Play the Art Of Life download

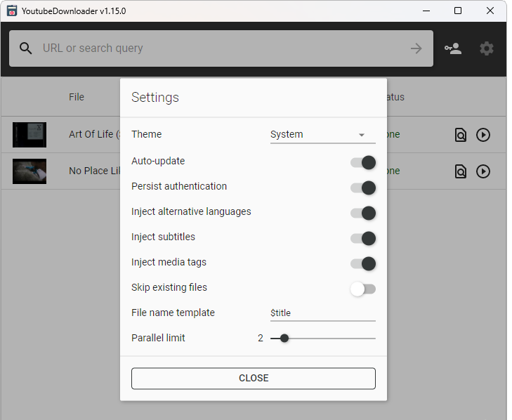coord(483,135)
